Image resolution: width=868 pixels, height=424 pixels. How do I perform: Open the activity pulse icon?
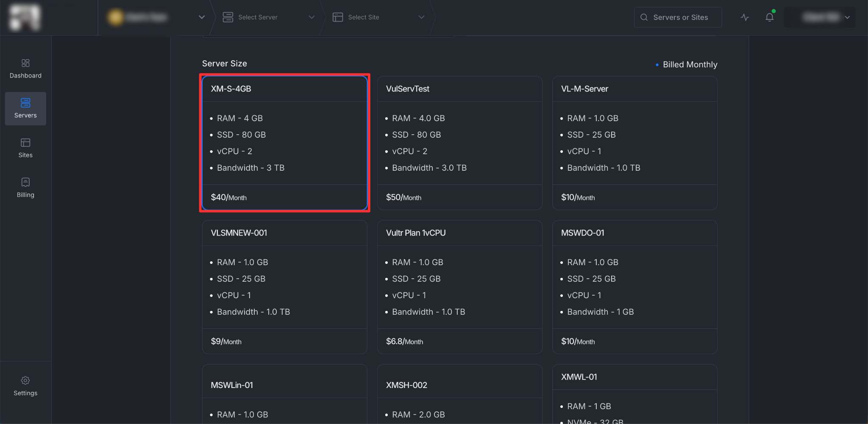pyautogui.click(x=745, y=17)
